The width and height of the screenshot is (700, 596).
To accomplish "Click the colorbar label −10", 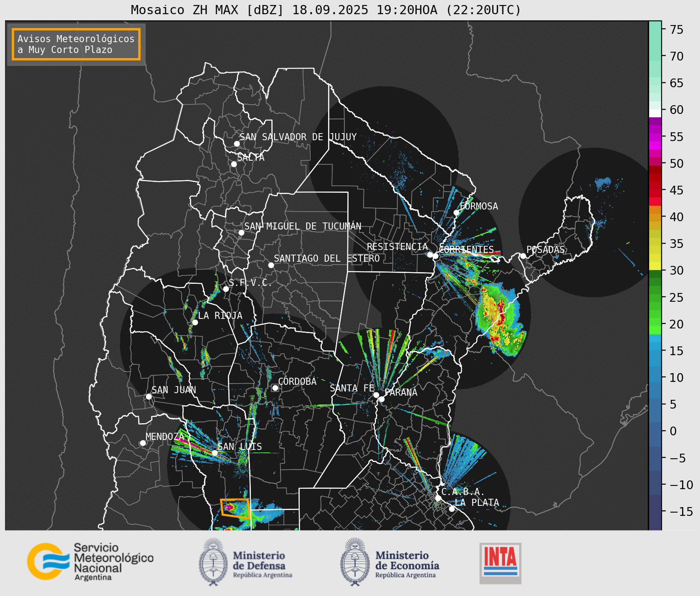I will tap(682, 485).
